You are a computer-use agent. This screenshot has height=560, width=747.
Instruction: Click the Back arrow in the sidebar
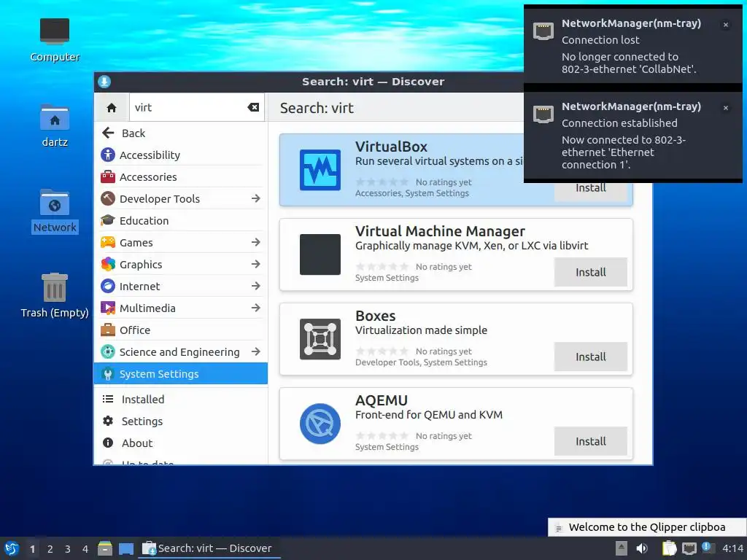pyautogui.click(x=108, y=133)
